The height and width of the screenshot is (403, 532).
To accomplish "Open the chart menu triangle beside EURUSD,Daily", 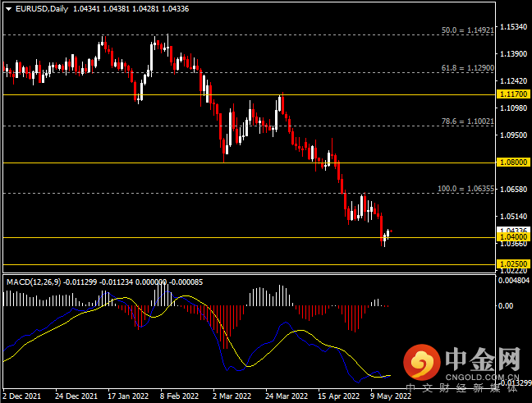I will (9, 9).
